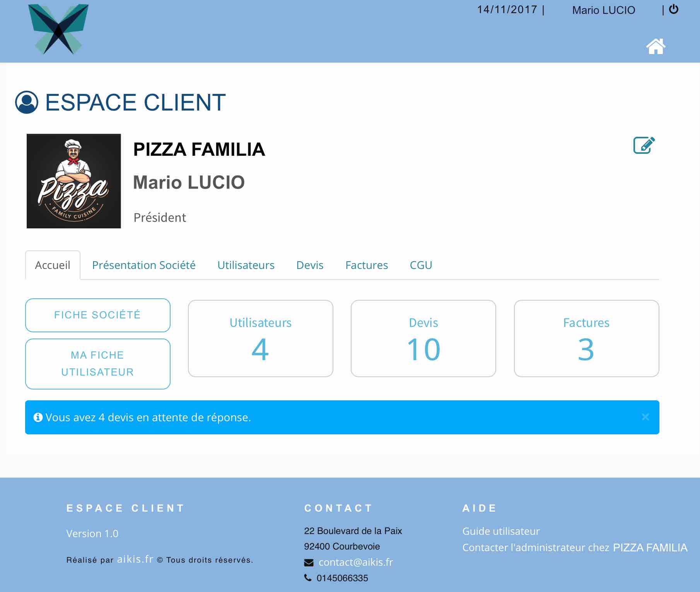Click the phone icon in footer
This screenshot has height=592, width=700.
(308, 578)
